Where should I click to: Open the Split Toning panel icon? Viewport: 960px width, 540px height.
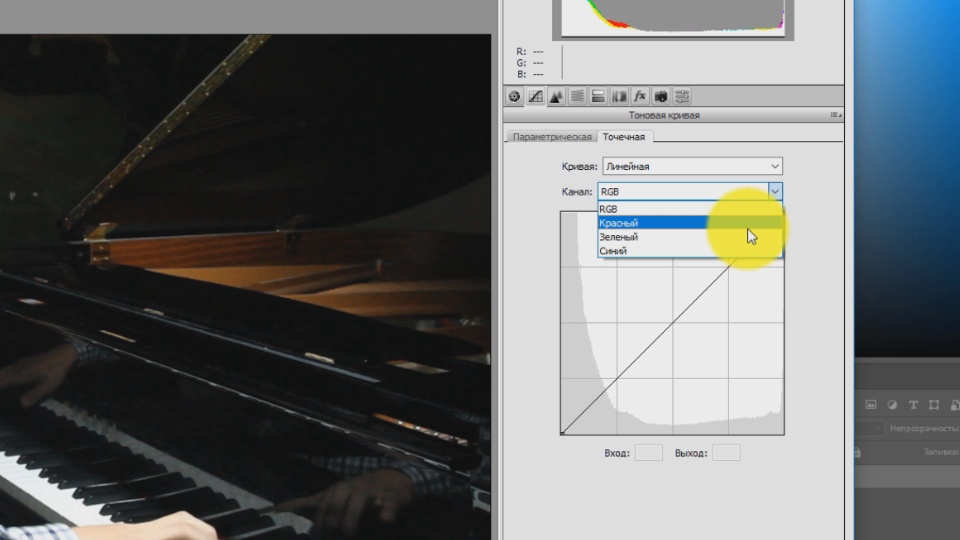[598, 96]
